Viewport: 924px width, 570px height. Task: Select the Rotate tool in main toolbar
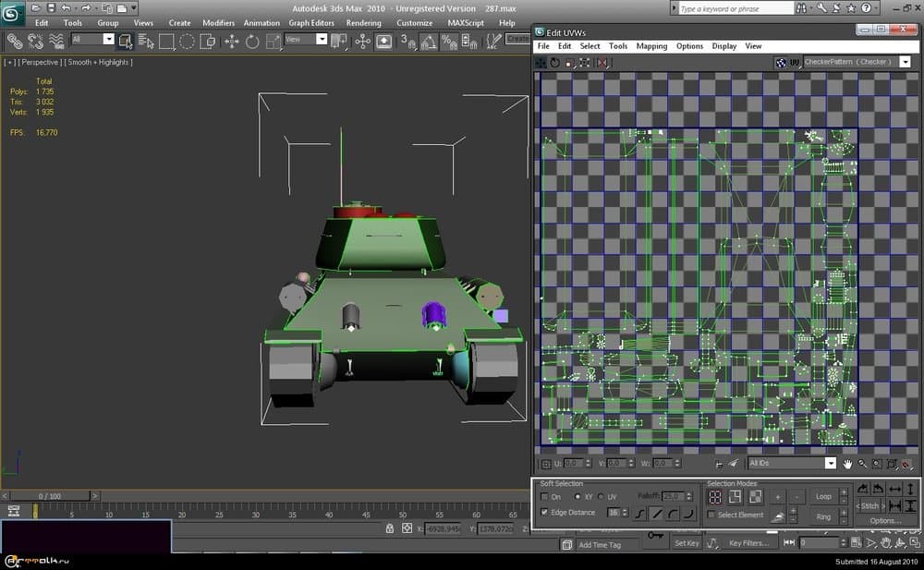pos(252,42)
